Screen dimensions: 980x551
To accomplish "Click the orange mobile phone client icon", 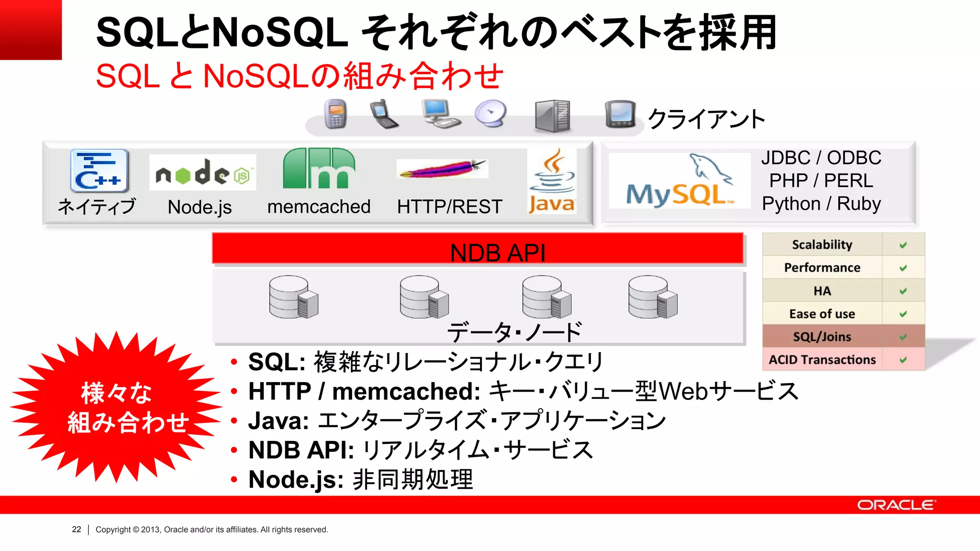I will point(335,114).
